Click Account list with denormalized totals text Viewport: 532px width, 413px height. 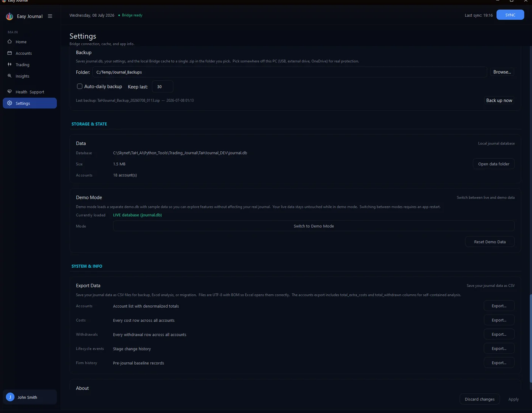146,306
